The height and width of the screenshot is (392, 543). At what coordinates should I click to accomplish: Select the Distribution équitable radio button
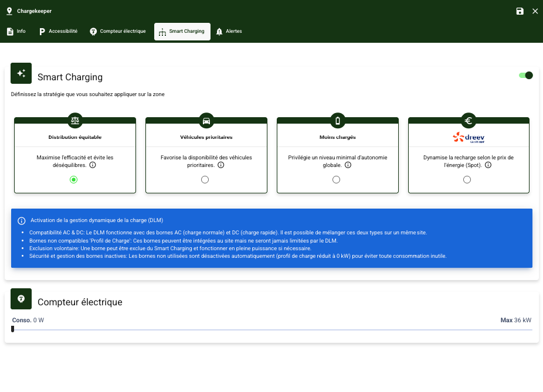73,180
